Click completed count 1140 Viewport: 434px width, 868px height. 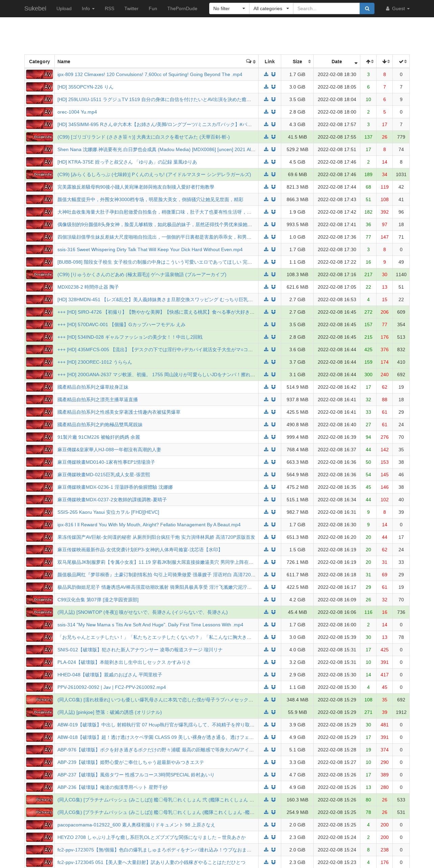(x=401, y=274)
